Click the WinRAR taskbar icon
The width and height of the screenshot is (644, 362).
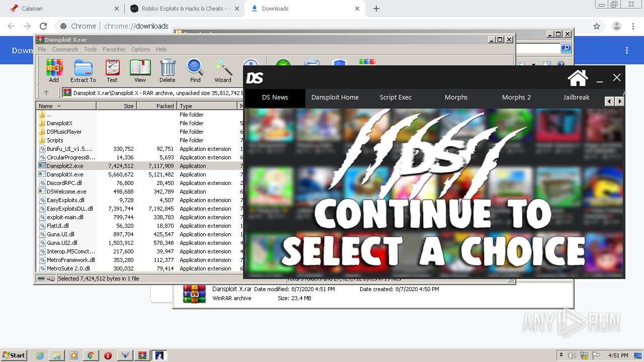(142, 355)
